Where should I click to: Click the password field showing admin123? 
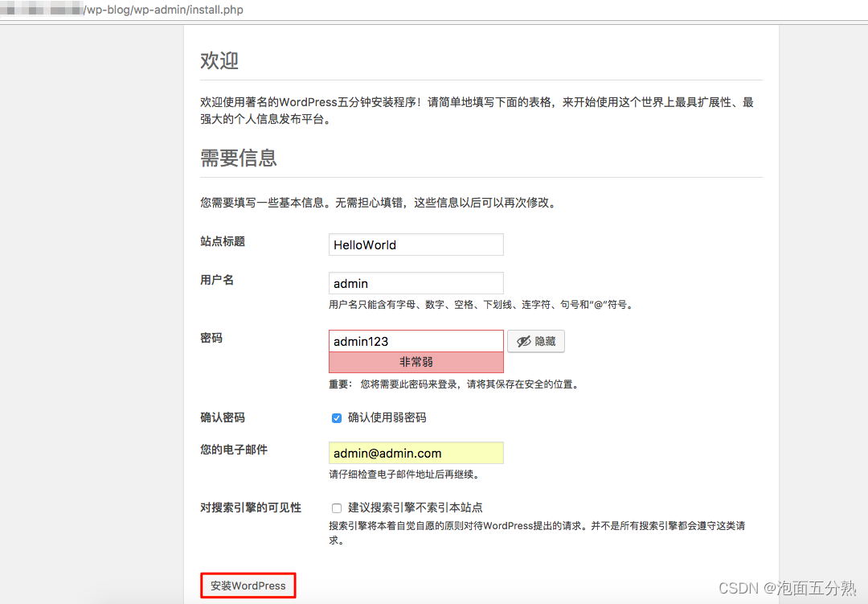416,341
